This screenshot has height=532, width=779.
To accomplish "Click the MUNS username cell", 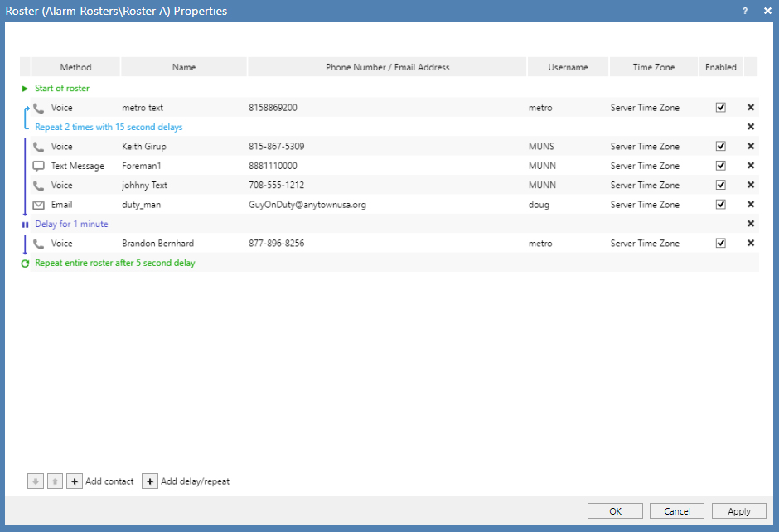I will tap(541, 146).
